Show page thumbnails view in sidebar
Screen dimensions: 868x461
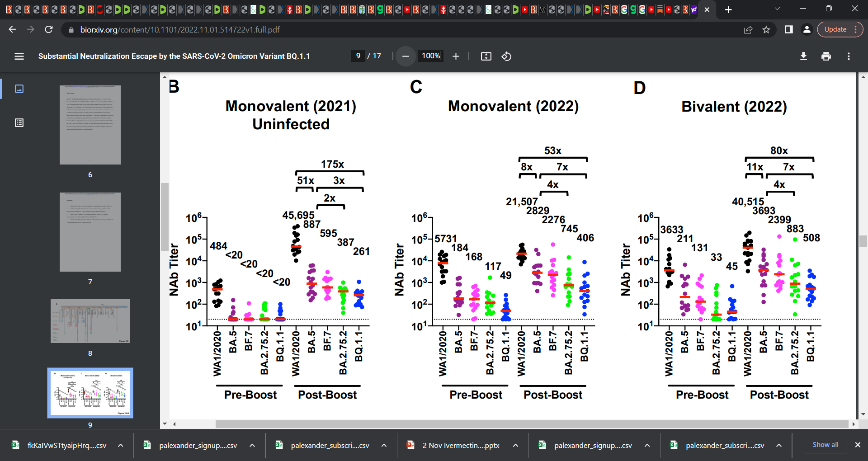click(19, 89)
